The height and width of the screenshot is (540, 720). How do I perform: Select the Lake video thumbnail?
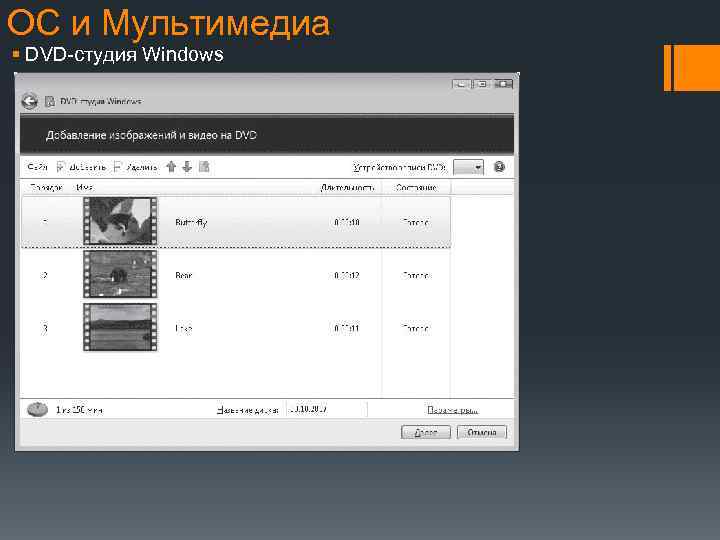click(x=120, y=327)
